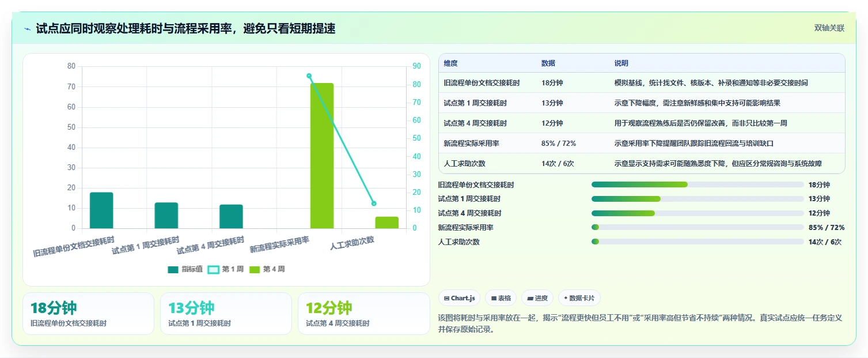The width and height of the screenshot is (868, 358).
Task: Click the 人工求助次数 progress bar
Action: tap(698, 242)
